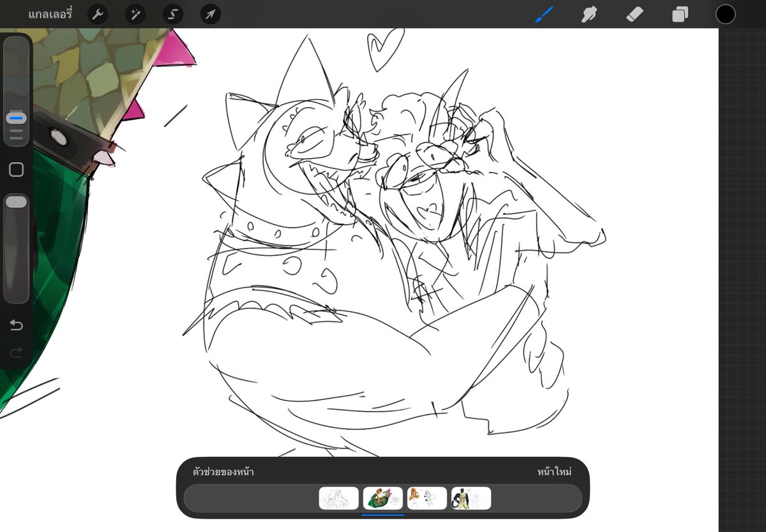Image resolution: width=766 pixels, height=532 pixels.
Task: Open the Actions wrench menu
Action: pos(97,14)
